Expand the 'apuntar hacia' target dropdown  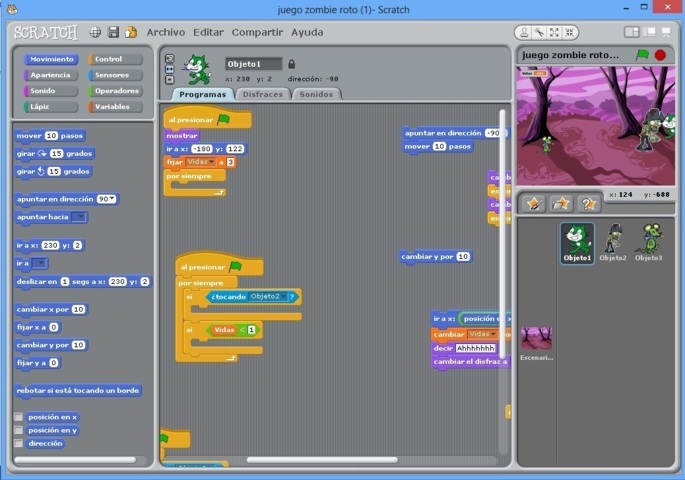tap(79, 217)
